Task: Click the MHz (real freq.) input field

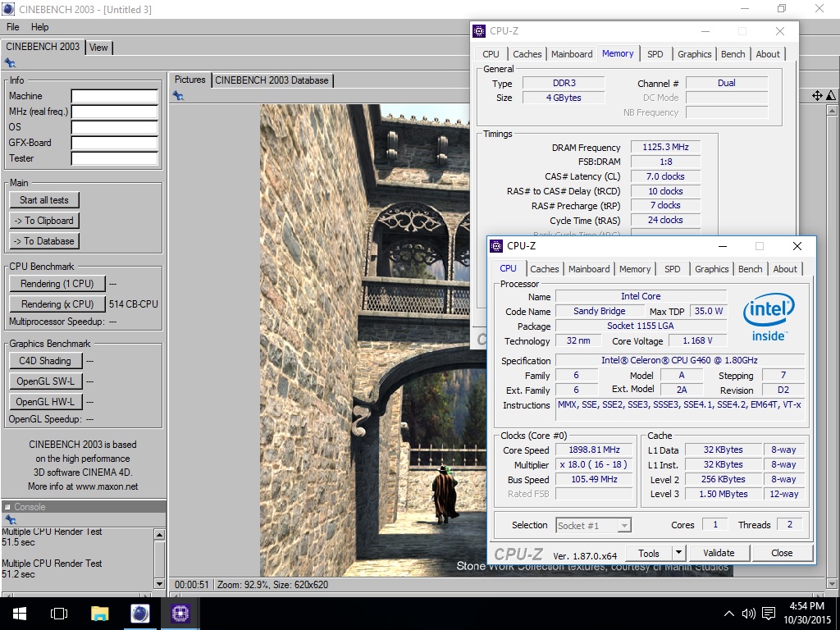Action: (115, 112)
